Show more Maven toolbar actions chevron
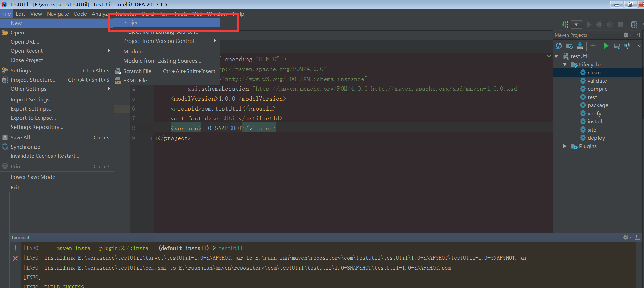This screenshot has width=644, height=288. tap(639, 46)
